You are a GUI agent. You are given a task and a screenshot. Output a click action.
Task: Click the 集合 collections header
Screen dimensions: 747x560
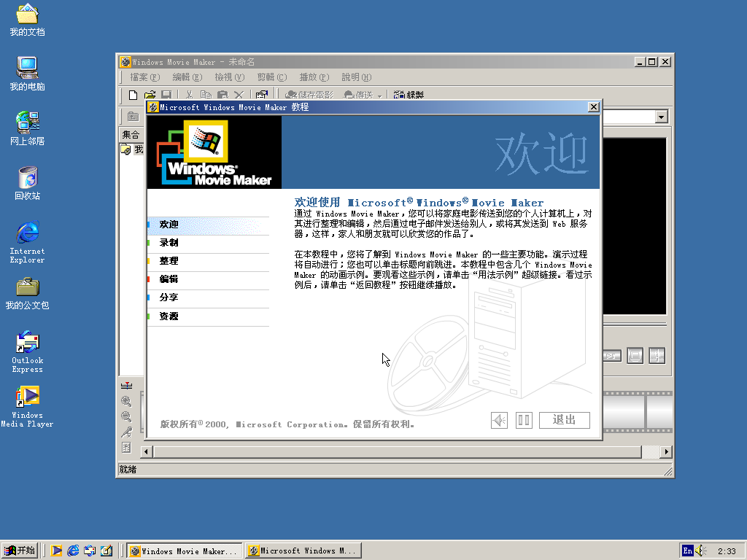[x=131, y=135]
